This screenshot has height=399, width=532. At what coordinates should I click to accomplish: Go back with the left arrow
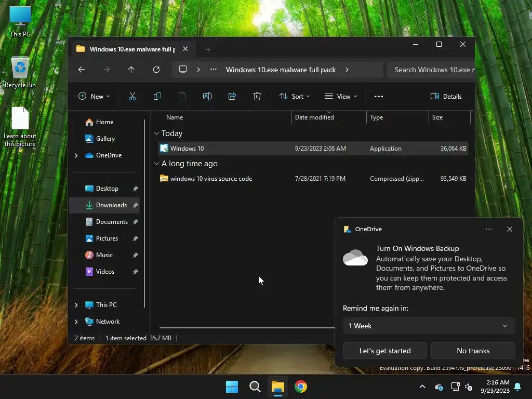[82, 70]
